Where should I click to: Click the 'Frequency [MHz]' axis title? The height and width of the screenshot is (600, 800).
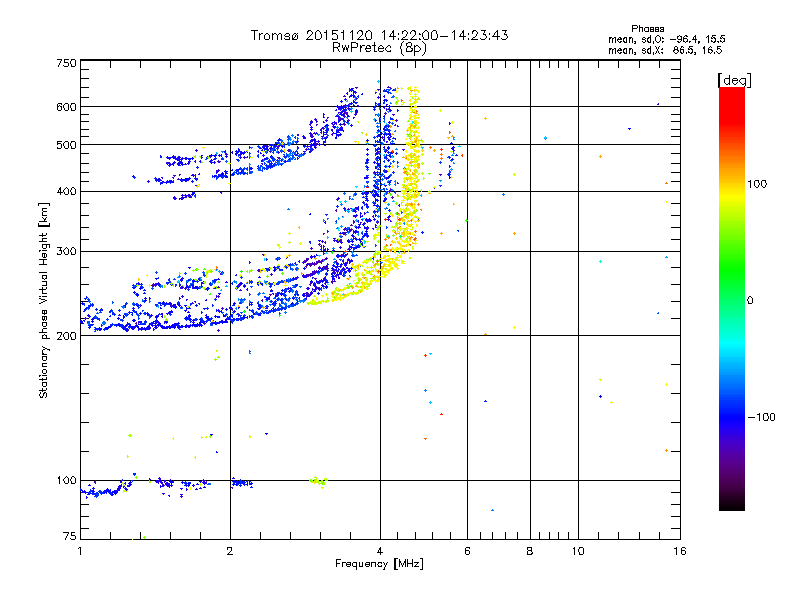[379, 564]
